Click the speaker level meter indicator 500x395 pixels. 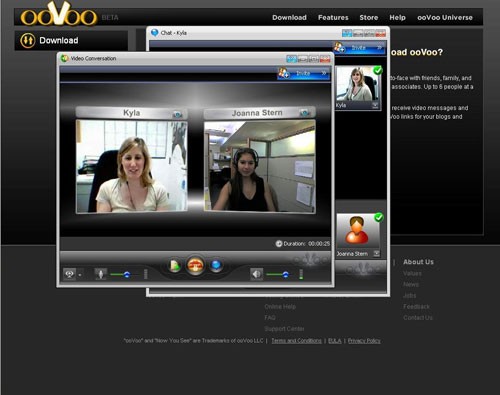pyautogui.click(x=301, y=274)
